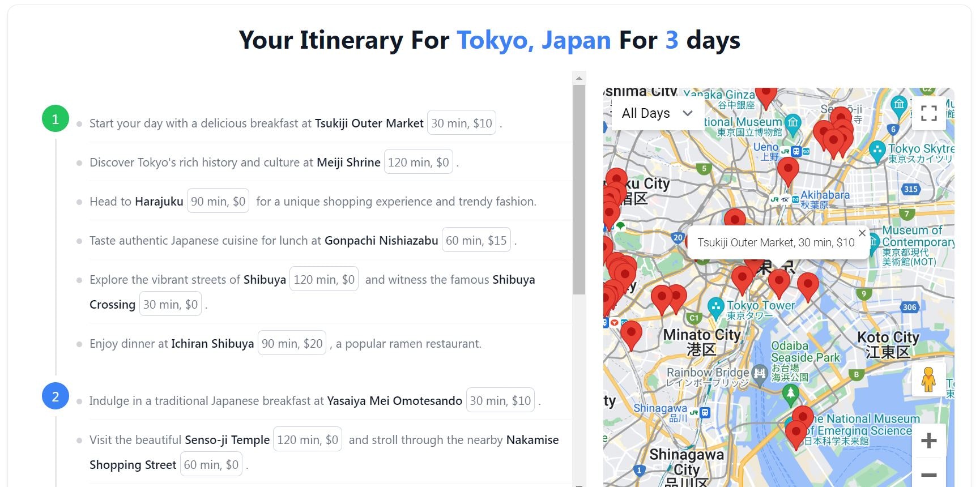Screen dimensions: 980x487
Task: Toggle fullscreen view on the map
Action: click(x=928, y=113)
